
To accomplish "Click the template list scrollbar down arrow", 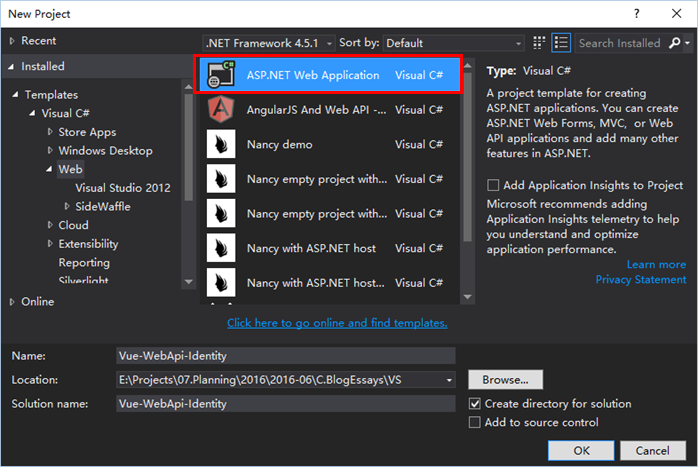I will coord(467,297).
